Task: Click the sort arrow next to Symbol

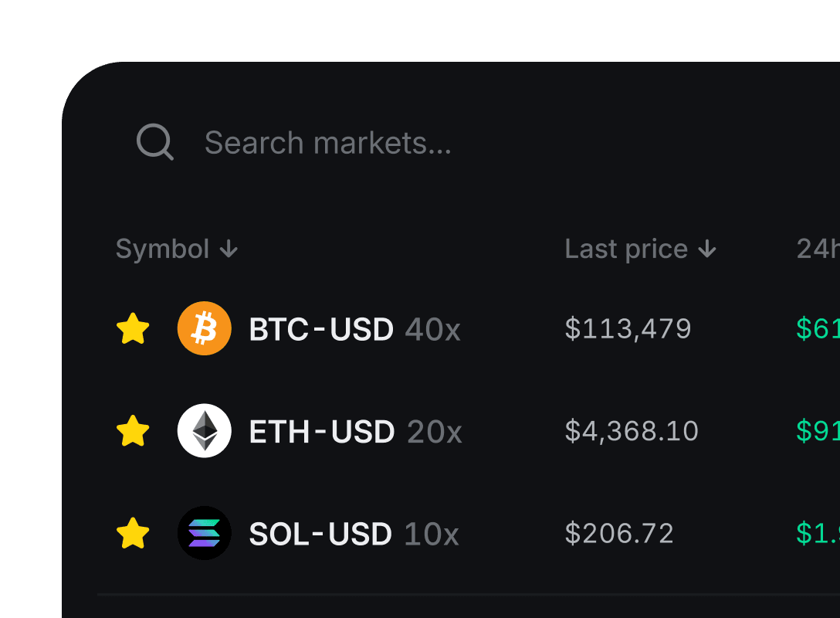Action: coord(229,249)
